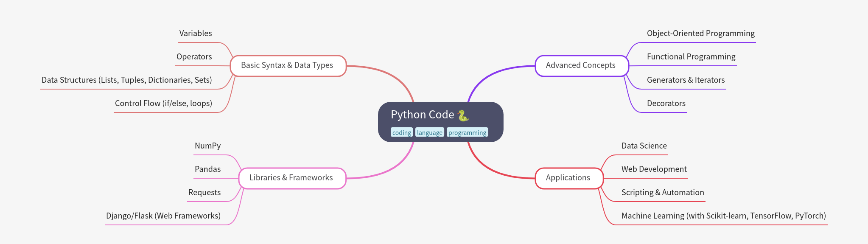This screenshot has height=244, width=868.
Task: Select the Libraries & Frameworks node
Action: 292,178
